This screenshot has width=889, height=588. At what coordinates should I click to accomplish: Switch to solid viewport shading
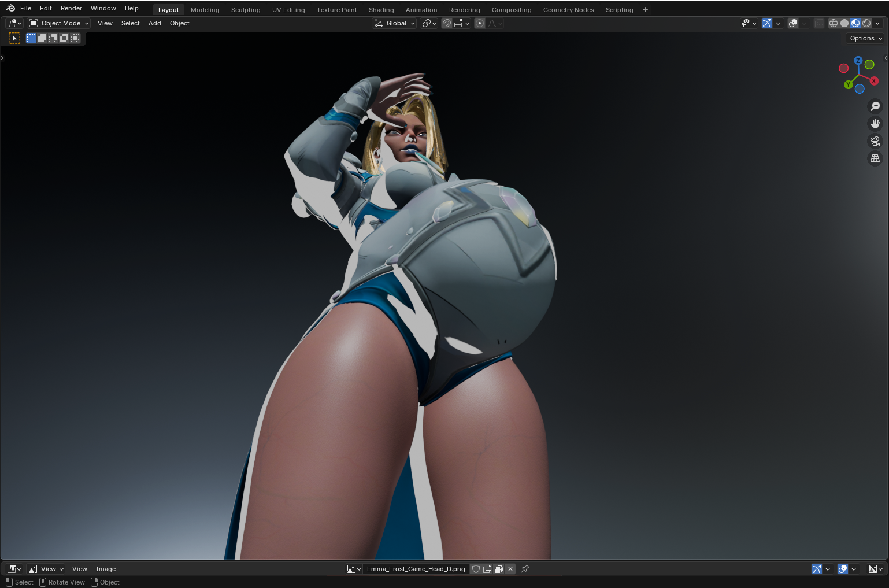pyautogui.click(x=844, y=23)
